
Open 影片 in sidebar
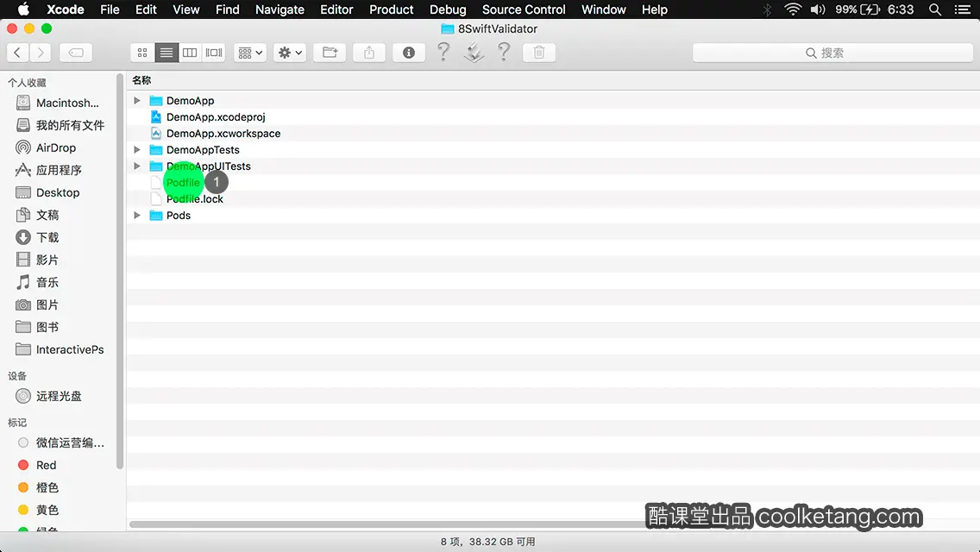pos(37,260)
